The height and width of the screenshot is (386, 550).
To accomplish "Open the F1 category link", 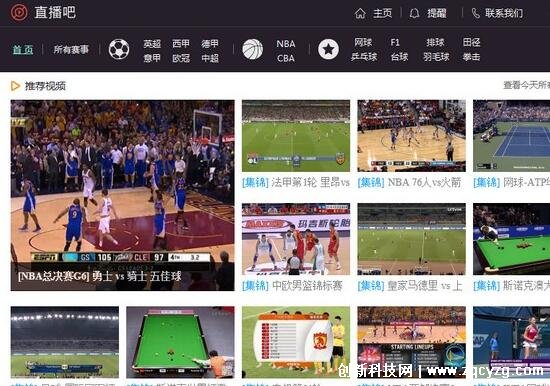I will (395, 42).
